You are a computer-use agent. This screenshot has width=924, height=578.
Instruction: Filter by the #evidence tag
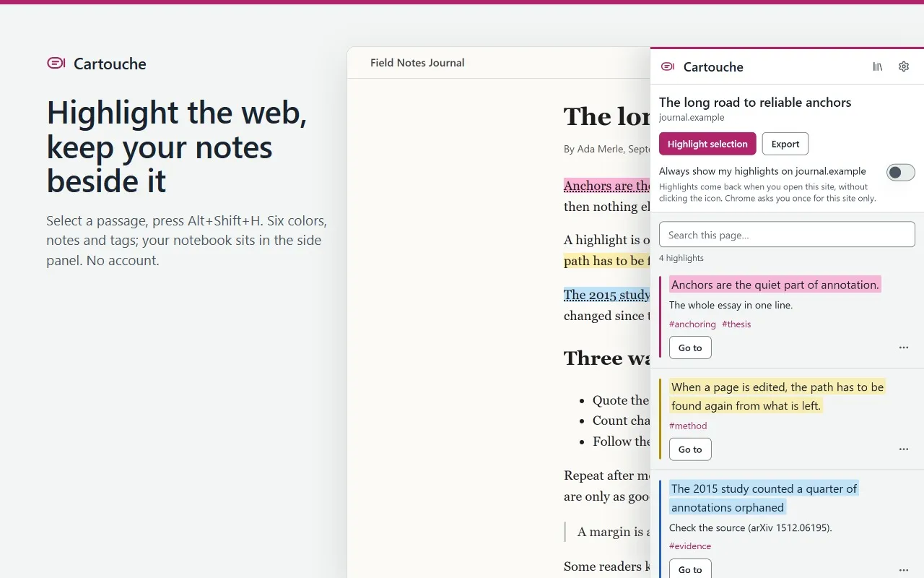pos(690,546)
